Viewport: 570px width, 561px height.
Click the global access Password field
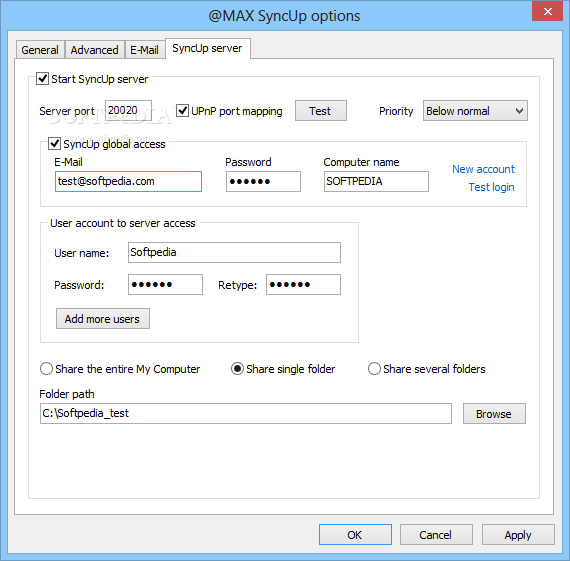pos(263,181)
